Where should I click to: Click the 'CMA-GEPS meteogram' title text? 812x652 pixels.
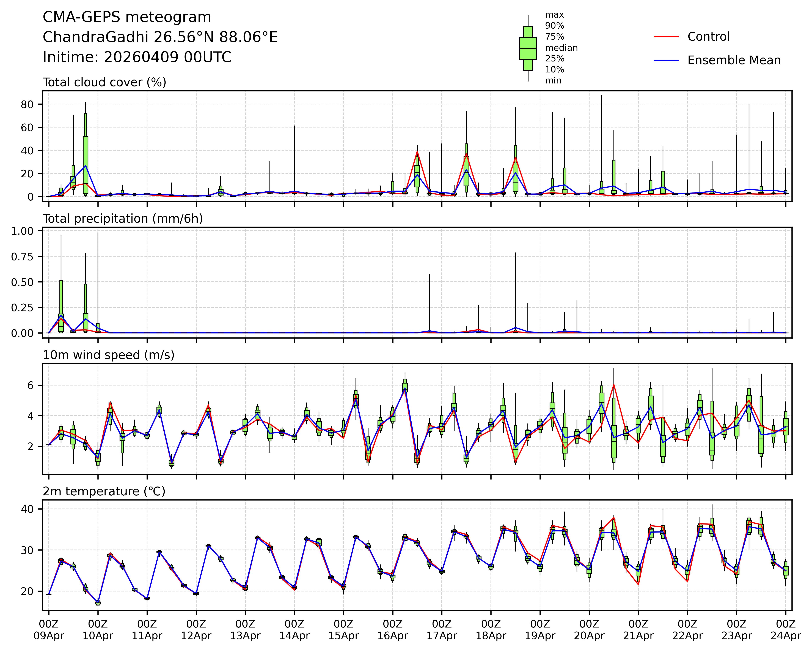127,17
